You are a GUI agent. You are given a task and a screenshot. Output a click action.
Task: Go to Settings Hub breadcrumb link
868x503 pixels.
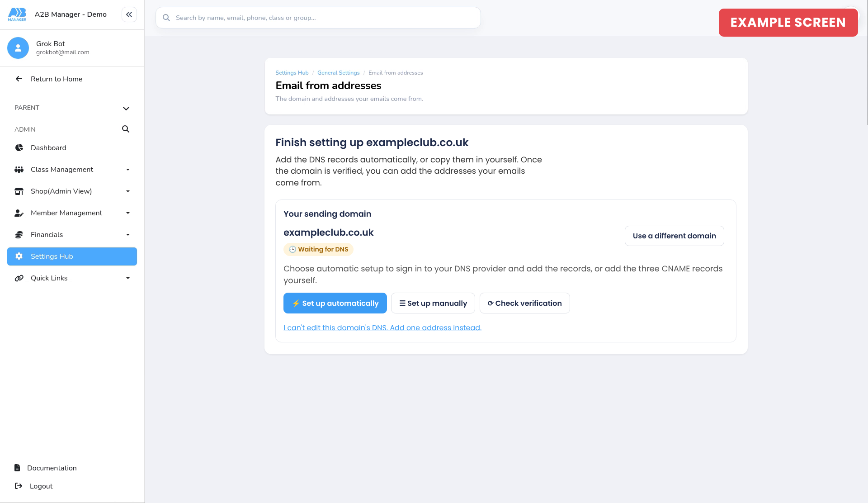(x=292, y=73)
